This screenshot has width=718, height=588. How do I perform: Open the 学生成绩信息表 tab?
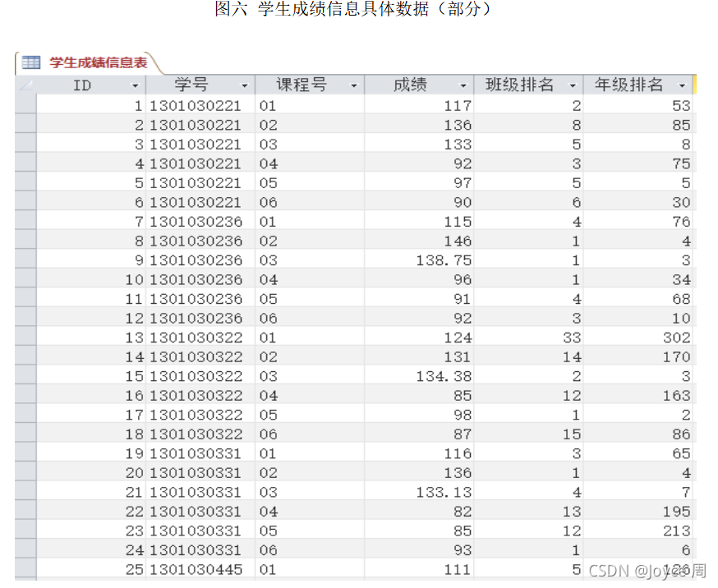(90, 62)
